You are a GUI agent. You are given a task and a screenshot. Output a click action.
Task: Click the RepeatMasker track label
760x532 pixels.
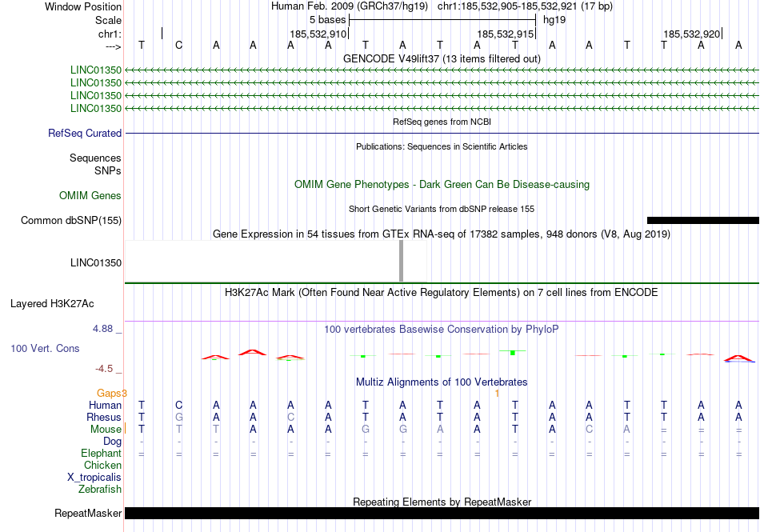pos(88,513)
